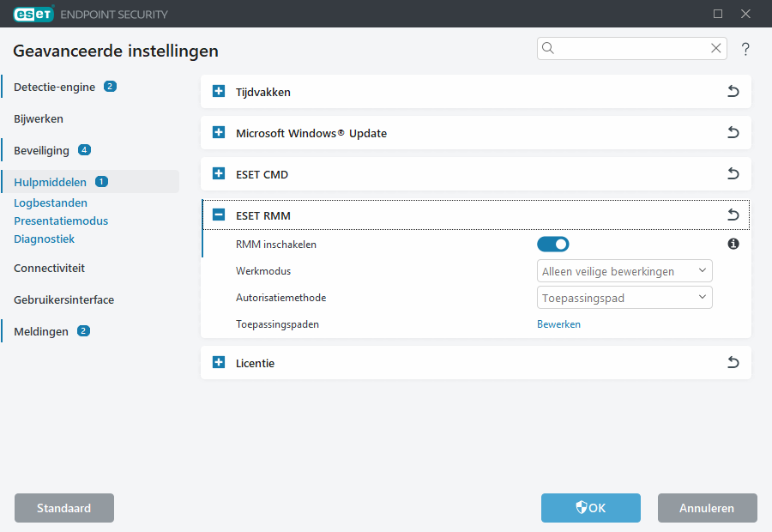Click Bewerken next to Toepassingspaden
The image size is (772, 532).
pos(558,323)
